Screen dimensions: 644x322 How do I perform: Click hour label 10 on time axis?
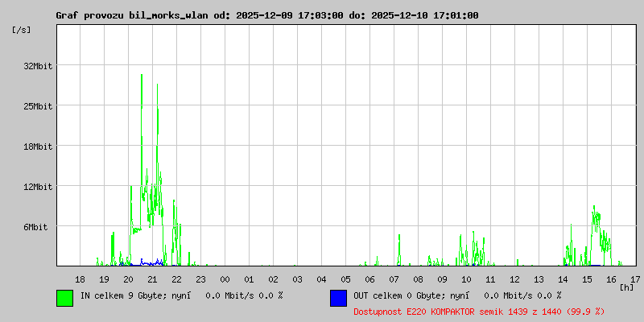467,279
